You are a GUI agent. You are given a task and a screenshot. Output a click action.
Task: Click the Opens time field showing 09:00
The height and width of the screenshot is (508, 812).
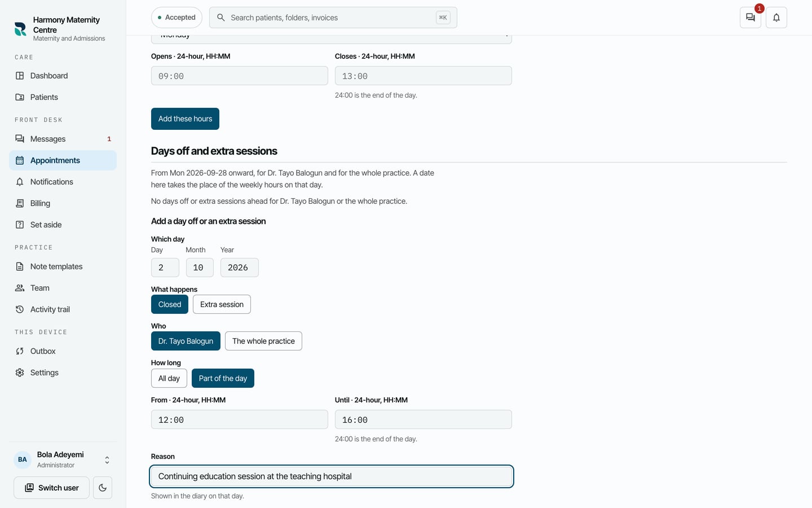coord(240,76)
